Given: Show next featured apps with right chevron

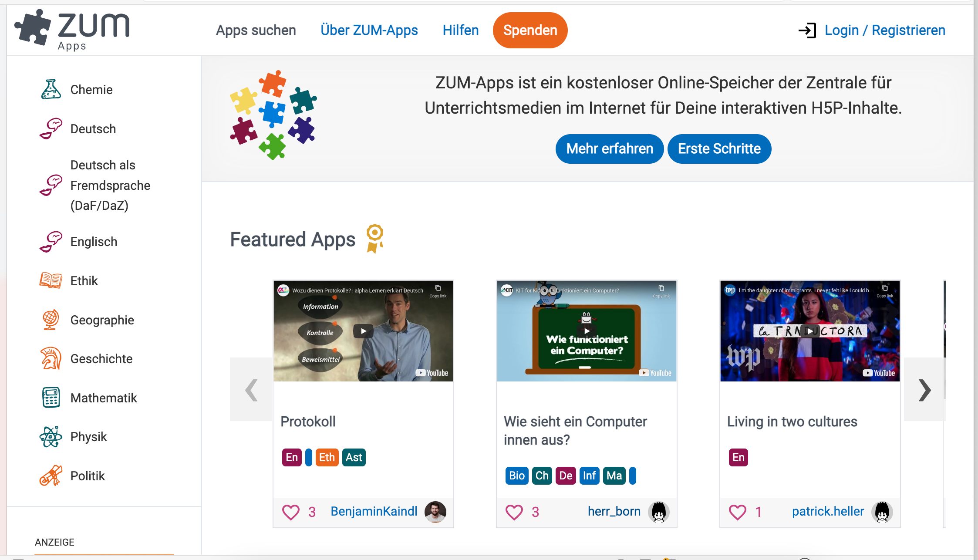Looking at the screenshot, I should pyautogui.click(x=924, y=389).
